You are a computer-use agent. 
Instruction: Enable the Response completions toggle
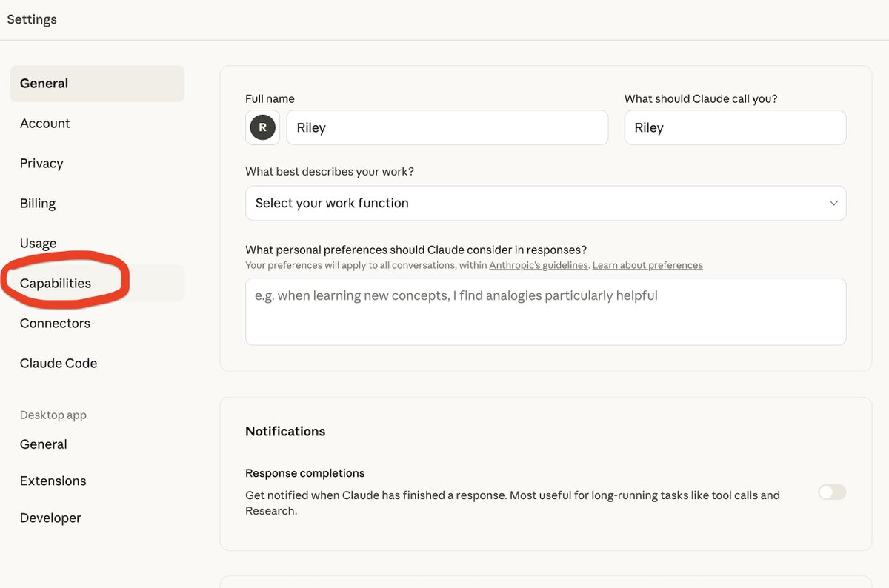click(832, 492)
